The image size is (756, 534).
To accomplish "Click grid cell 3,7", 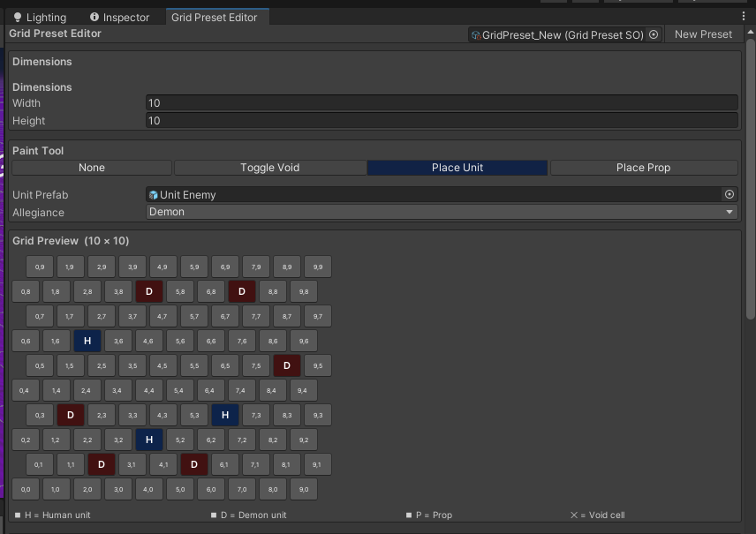I will [x=132, y=316].
